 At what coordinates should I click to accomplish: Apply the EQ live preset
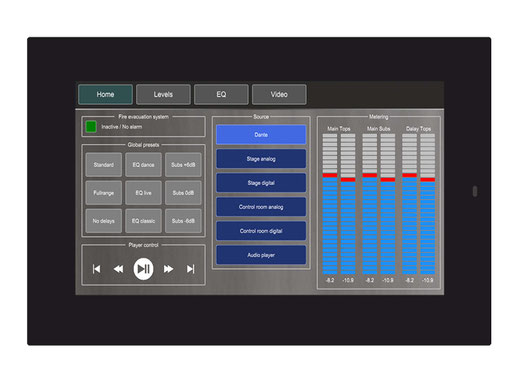coord(143,193)
